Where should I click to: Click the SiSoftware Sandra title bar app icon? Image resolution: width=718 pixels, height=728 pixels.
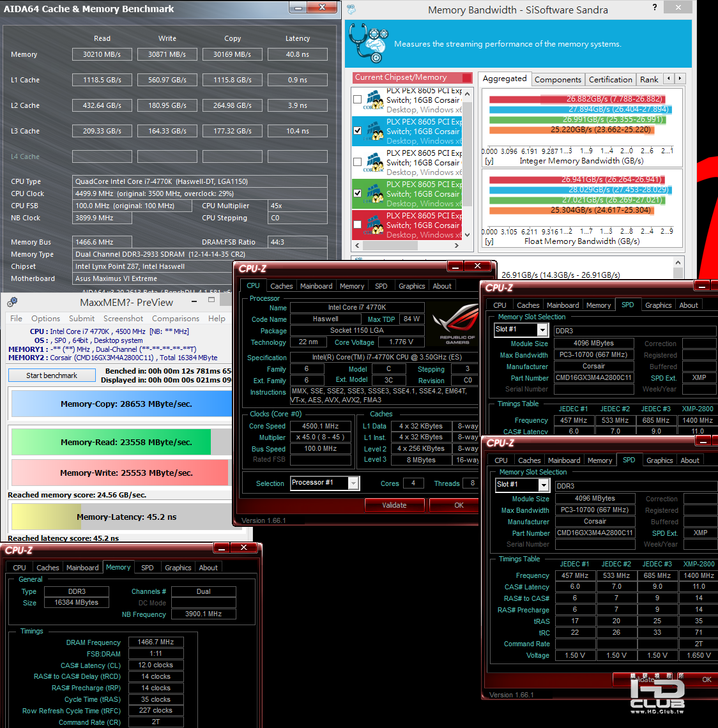351,9
